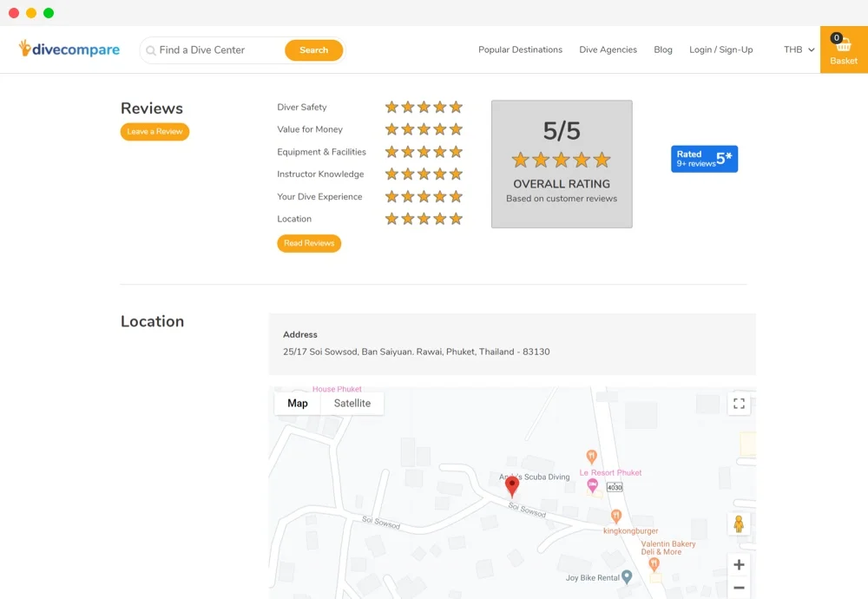Click the Find a Dive Center search field
This screenshot has height=599, width=868.
pyautogui.click(x=217, y=49)
